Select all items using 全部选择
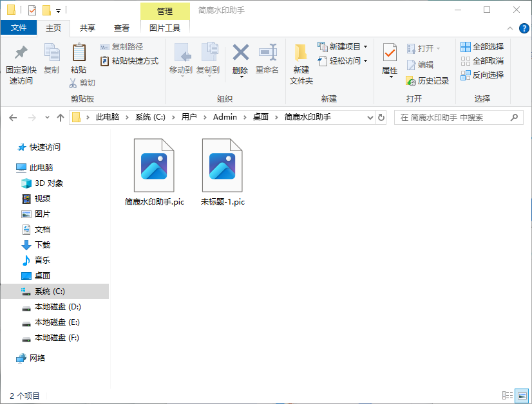Screen dimensions: 532x404 481,46
